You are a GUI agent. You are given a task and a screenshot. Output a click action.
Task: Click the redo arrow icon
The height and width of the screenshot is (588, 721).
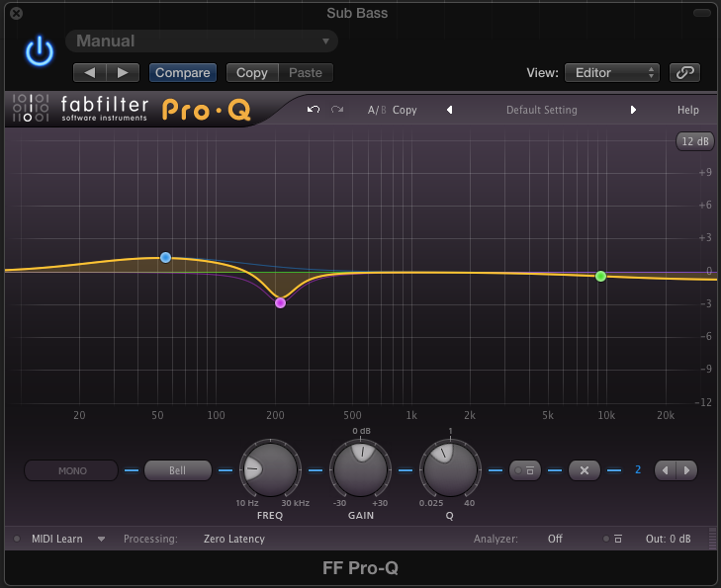pyautogui.click(x=337, y=110)
